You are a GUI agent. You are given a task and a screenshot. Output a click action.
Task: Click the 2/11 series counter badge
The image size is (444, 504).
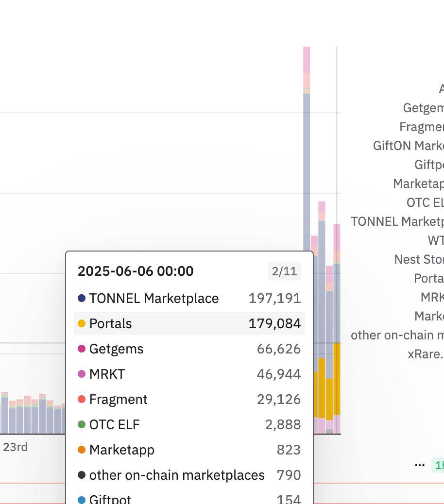pyautogui.click(x=285, y=271)
